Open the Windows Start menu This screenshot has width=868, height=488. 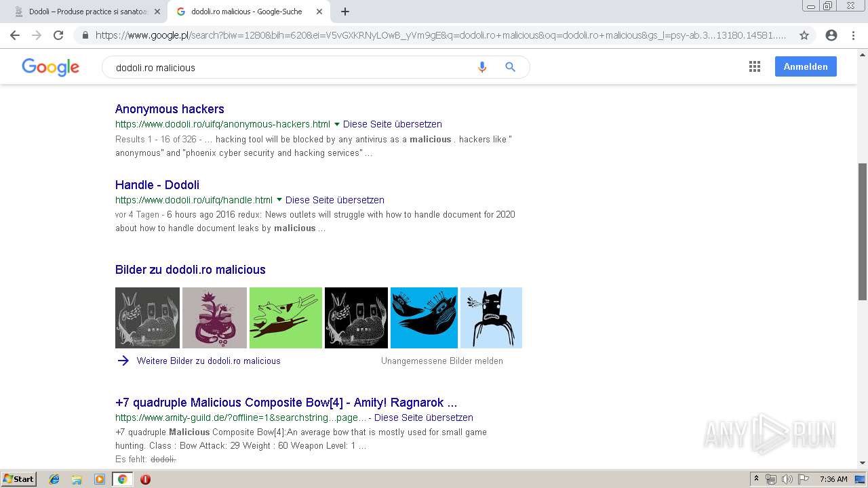[18, 479]
